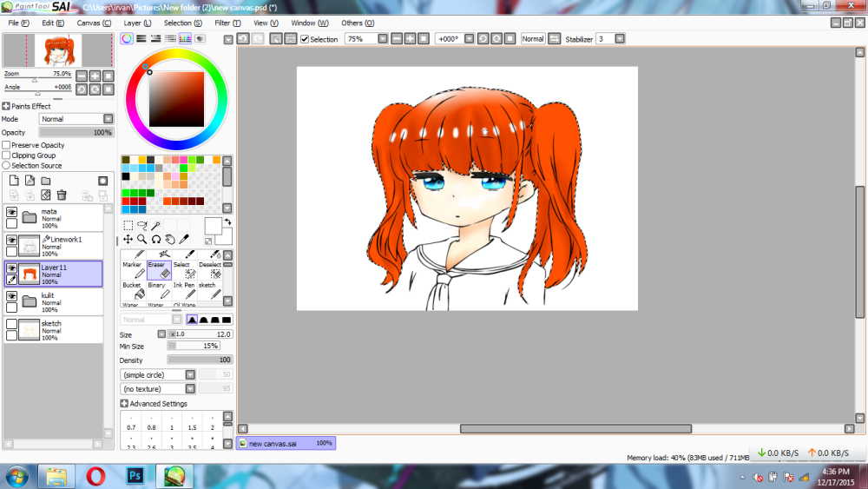
Task: Select the zoom magnifier tool
Action: coord(142,239)
